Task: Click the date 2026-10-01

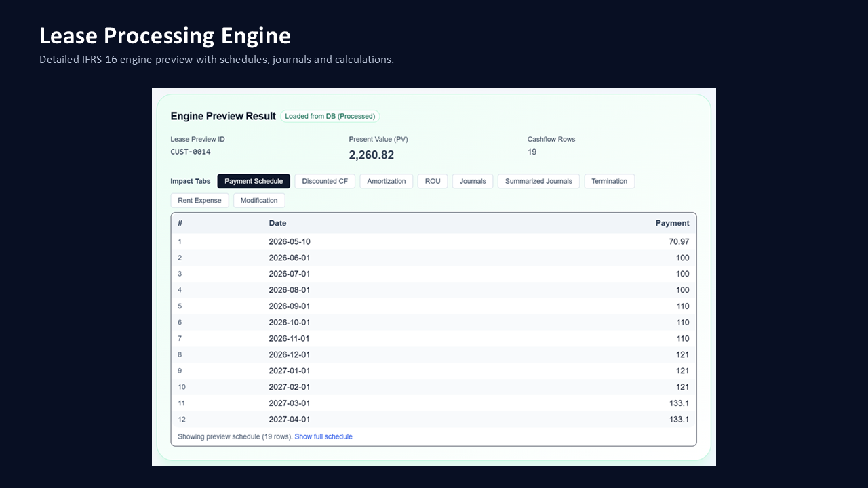Action: [x=290, y=323]
